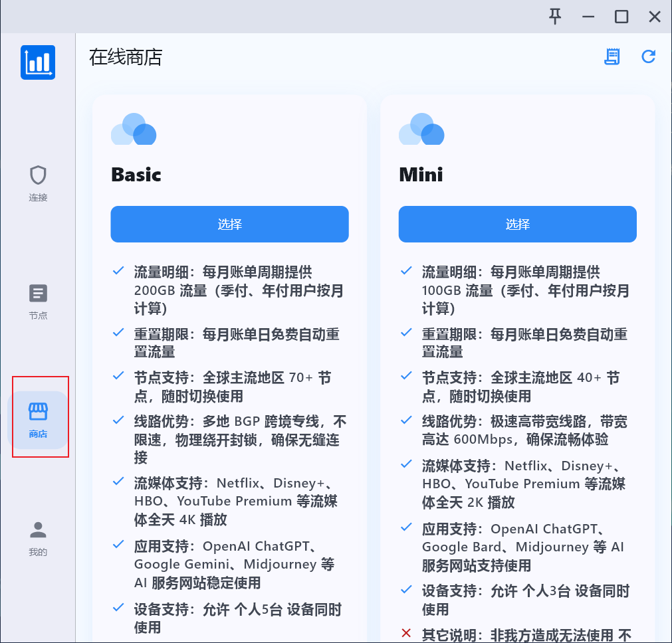The image size is (672, 643).
Task: Click Basic Google Gemini app support text
Action: 235,565
